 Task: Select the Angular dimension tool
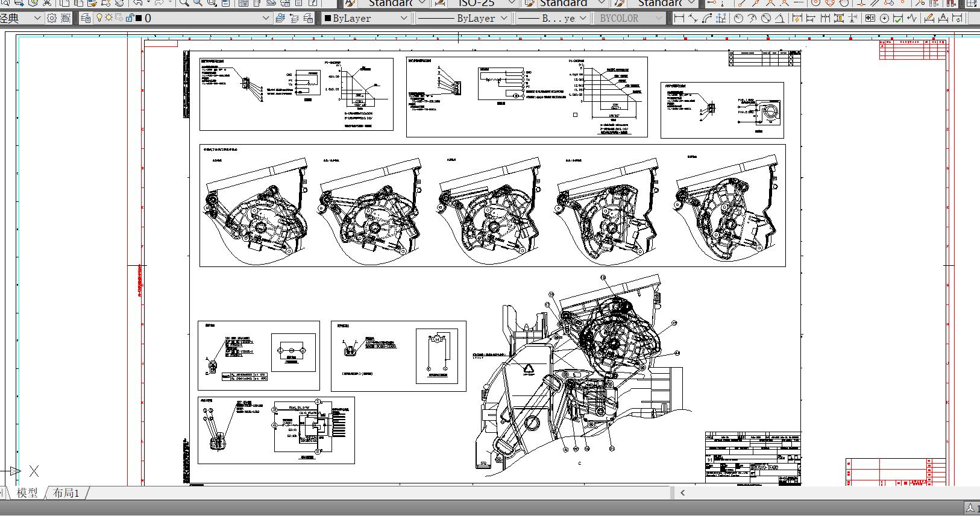780,18
